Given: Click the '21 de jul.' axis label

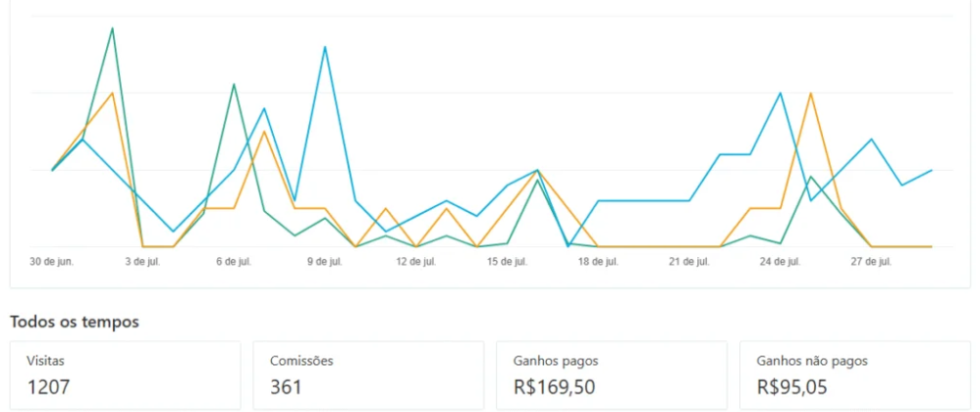Looking at the screenshot, I should coord(689,262).
